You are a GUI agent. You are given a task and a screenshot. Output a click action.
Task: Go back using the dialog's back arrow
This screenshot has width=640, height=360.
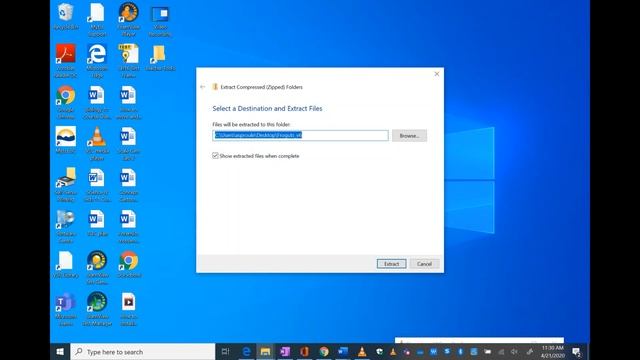(202, 87)
